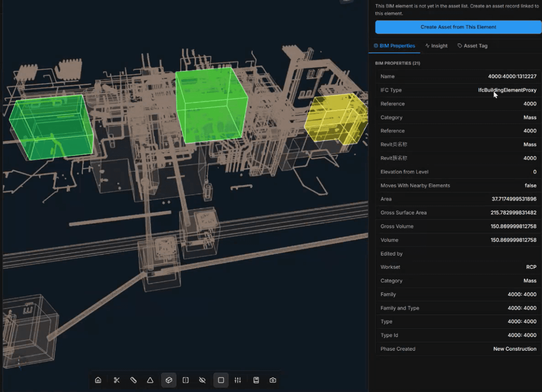542x392 pixels.
Task: Open the Insight tab
Action: click(436, 46)
